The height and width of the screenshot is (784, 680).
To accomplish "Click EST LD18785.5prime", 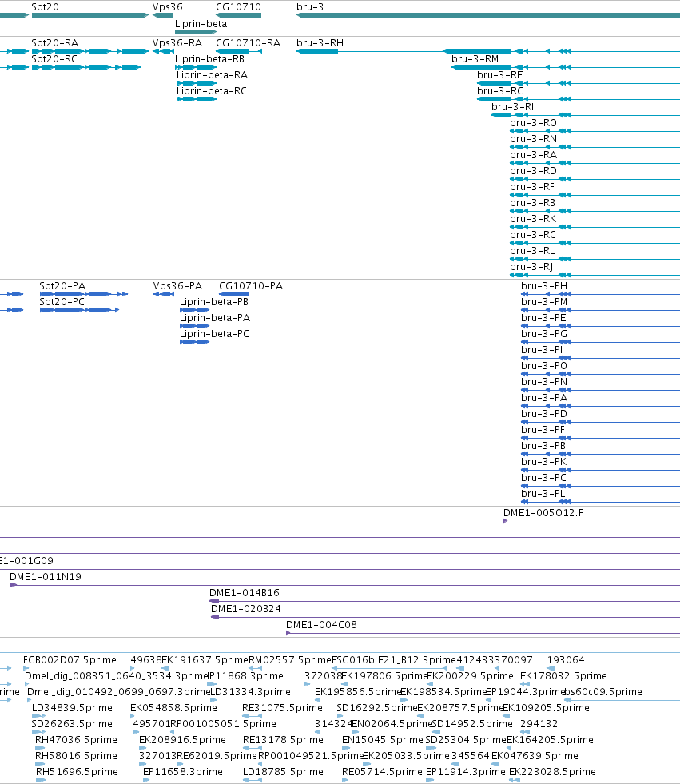I will tap(283, 772).
